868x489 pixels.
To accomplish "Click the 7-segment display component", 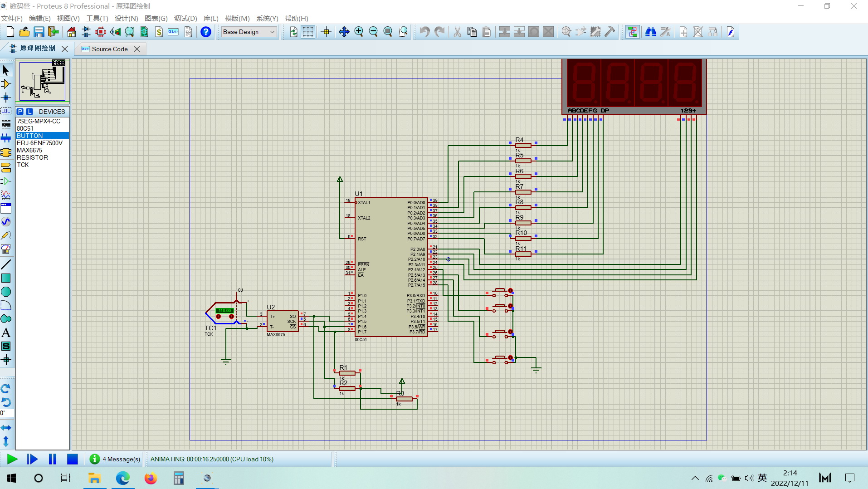I will point(634,86).
